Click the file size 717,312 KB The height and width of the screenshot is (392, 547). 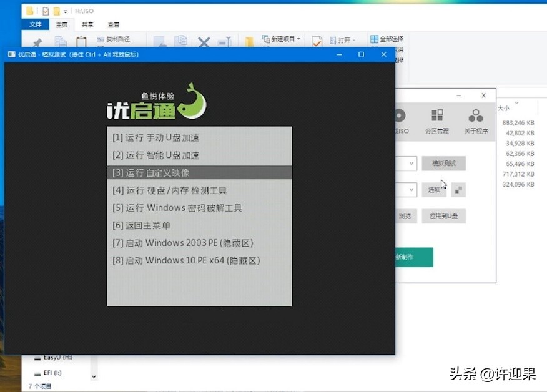[x=518, y=174]
